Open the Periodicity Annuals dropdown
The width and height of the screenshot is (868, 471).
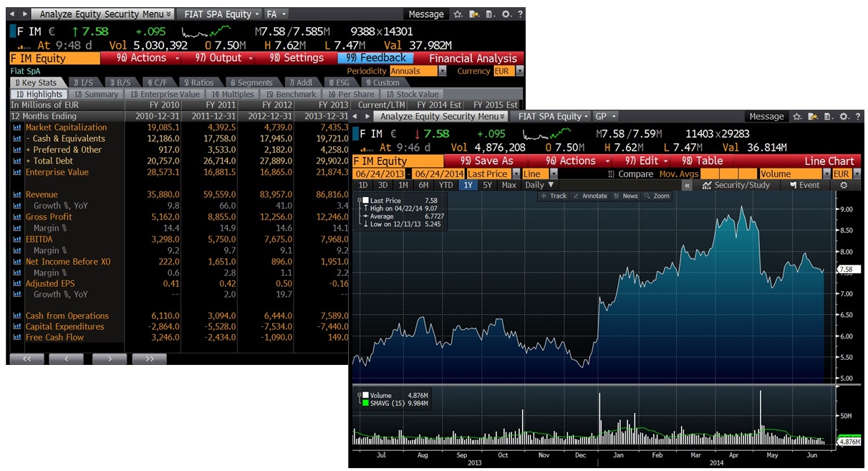[442, 71]
